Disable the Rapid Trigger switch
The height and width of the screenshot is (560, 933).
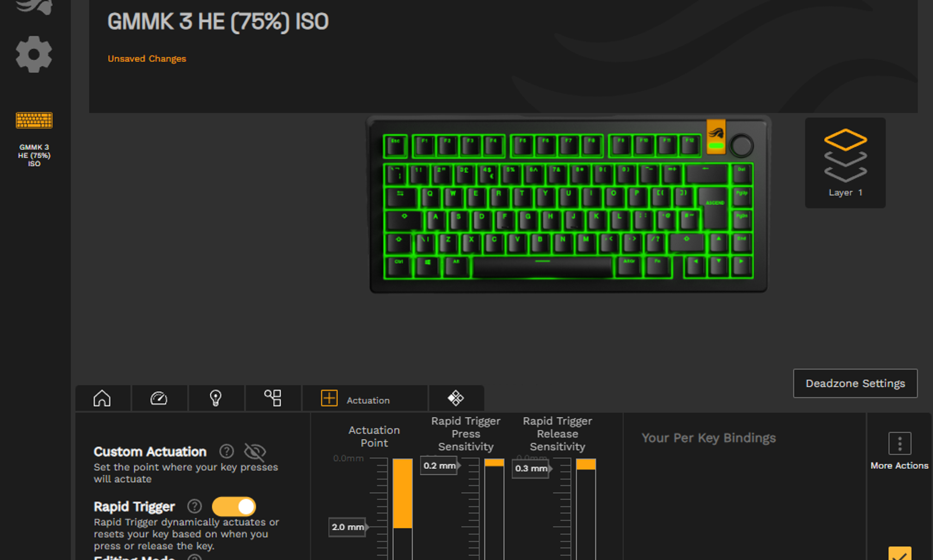pos(234,507)
